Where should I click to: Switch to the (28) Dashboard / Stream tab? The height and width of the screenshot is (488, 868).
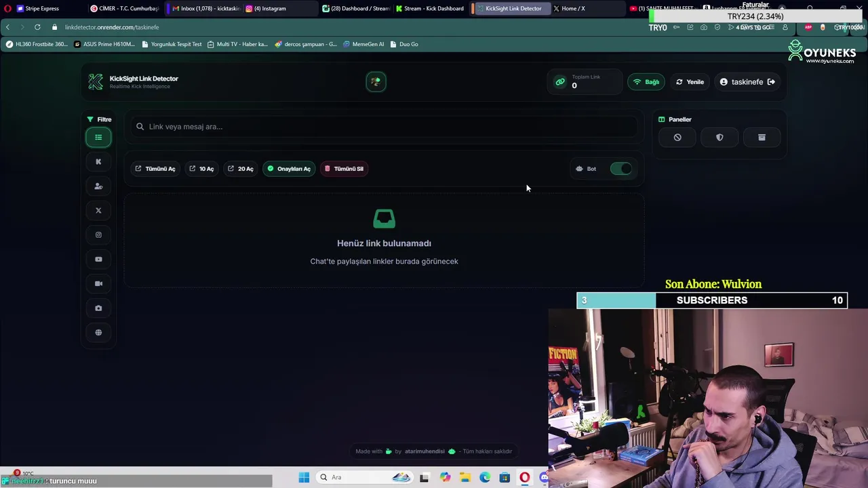pyautogui.click(x=356, y=8)
